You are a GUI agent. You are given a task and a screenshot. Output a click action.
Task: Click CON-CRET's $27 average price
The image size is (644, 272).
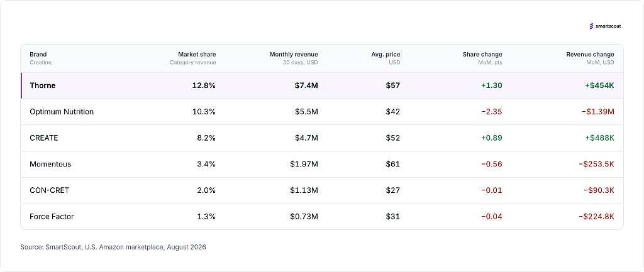[393, 190]
